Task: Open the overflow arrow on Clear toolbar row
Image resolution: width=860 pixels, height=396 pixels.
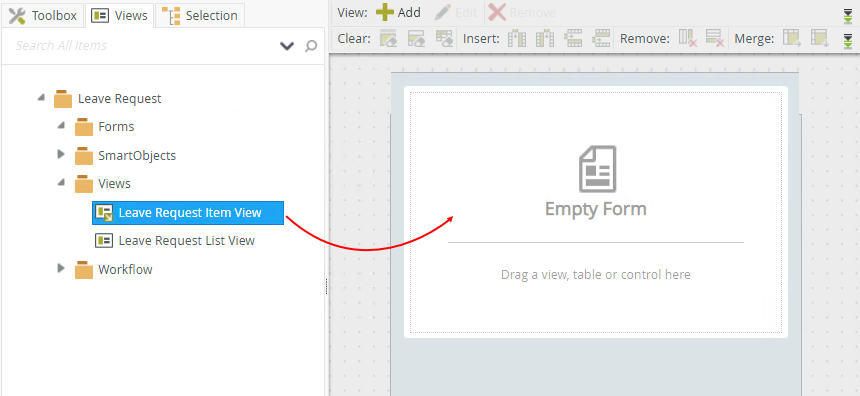Action: pos(848,41)
